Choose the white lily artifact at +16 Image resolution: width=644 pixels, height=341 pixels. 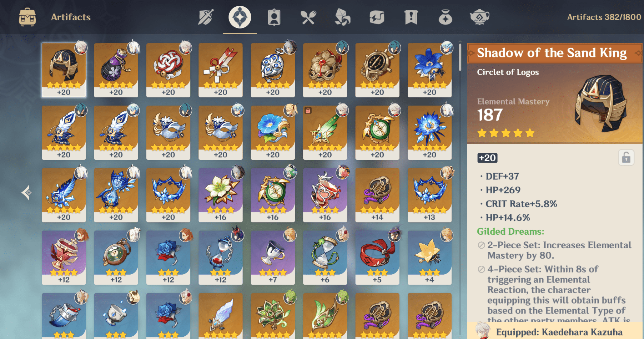click(221, 195)
